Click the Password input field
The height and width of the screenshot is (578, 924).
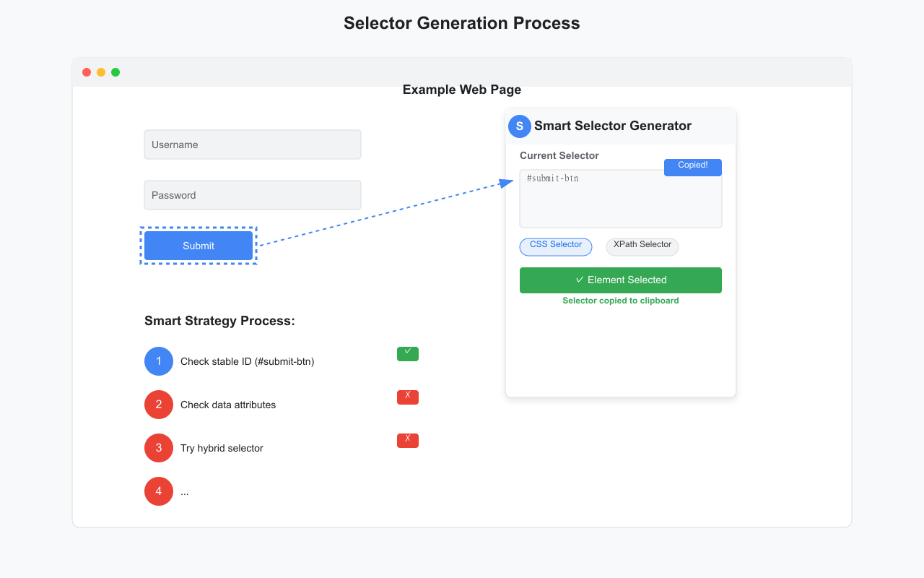pyautogui.click(x=253, y=195)
